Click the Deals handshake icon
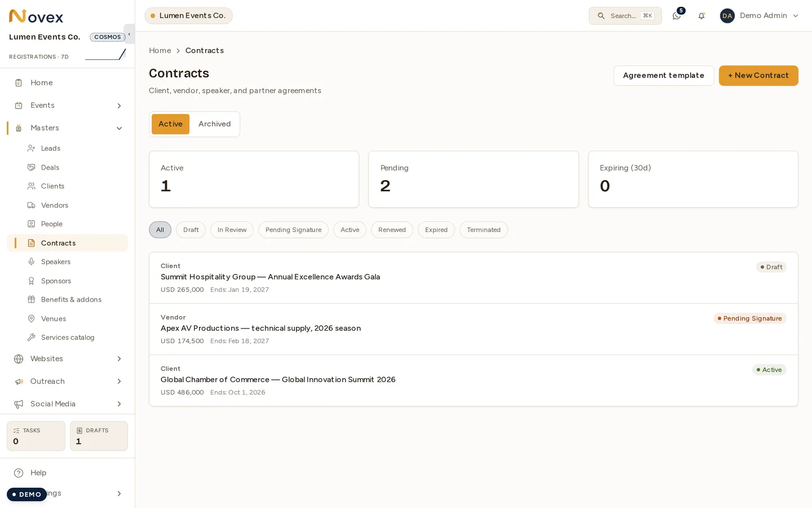 click(x=32, y=168)
